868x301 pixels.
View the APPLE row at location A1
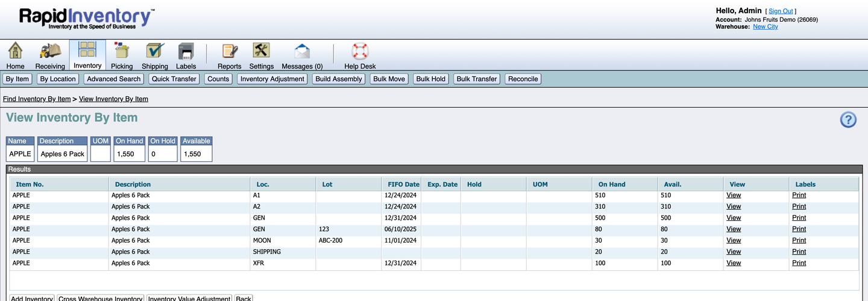[x=734, y=195]
